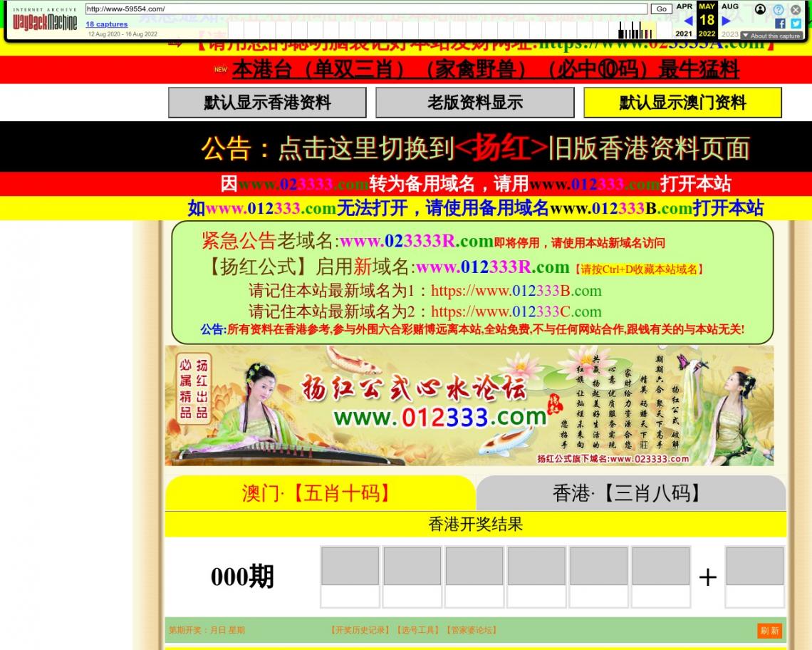The height and width of the screenshot is (650, 812).
Task: Click the Go button in Wayback toolbar
Action: (661, 9)
